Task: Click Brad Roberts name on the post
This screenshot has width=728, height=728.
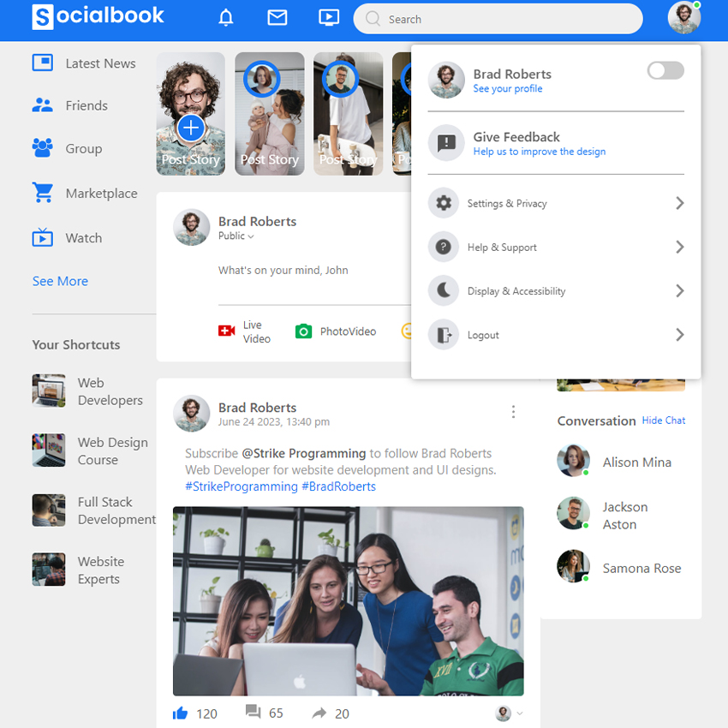Action: (x=257, y=407)
